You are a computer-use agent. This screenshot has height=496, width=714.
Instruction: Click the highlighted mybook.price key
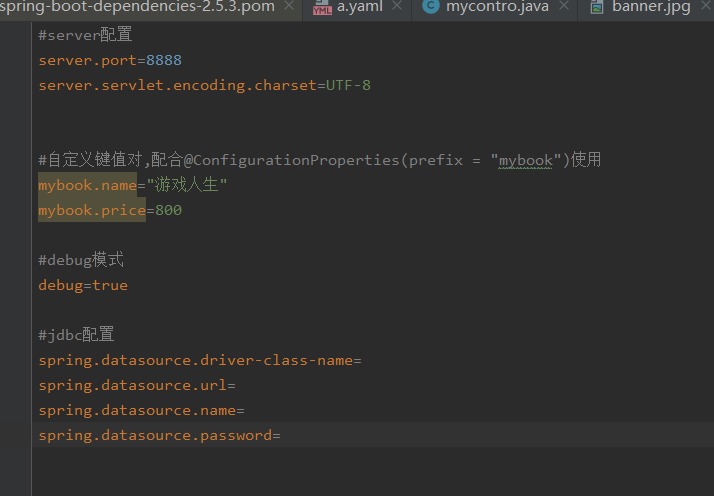click(92, 210)
